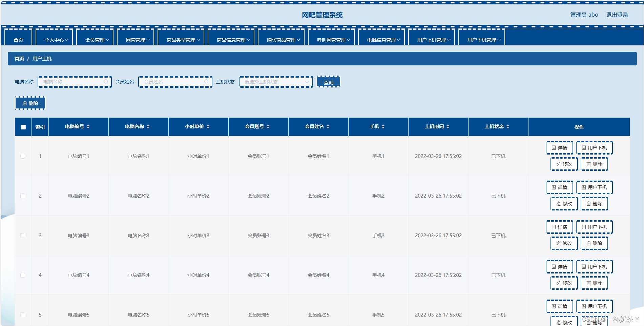
Task: Open 详情 for row 电脑编号3
Action: click(x=559, y=227)
